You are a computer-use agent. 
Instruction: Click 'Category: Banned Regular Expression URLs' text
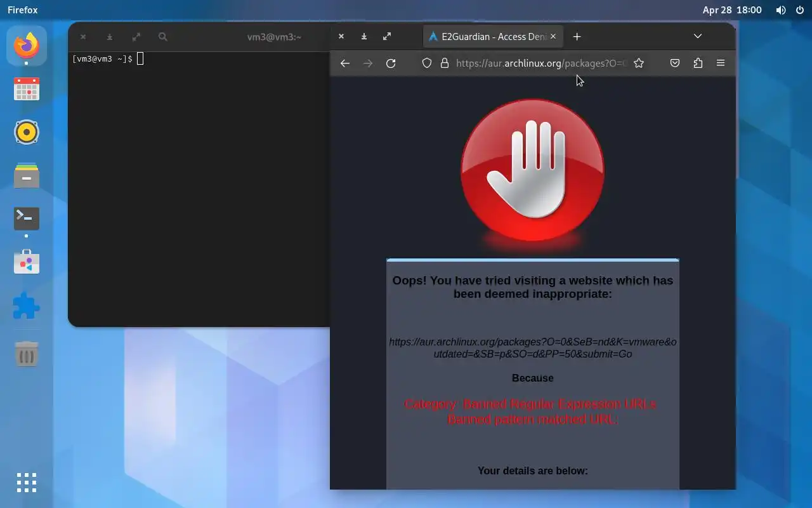tap(530, 404)
